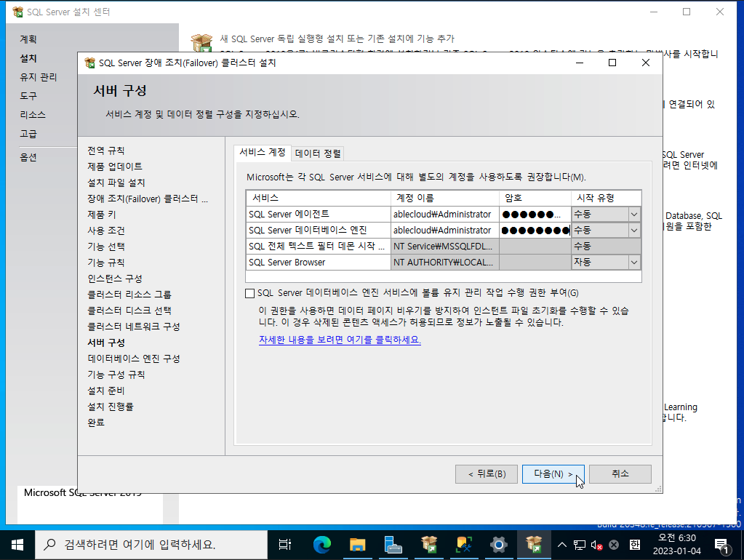Open the gear-shaped settings app on the taskbar
Image resolution: width=744 pixels, height=560 pixels.
pos(499,545)
